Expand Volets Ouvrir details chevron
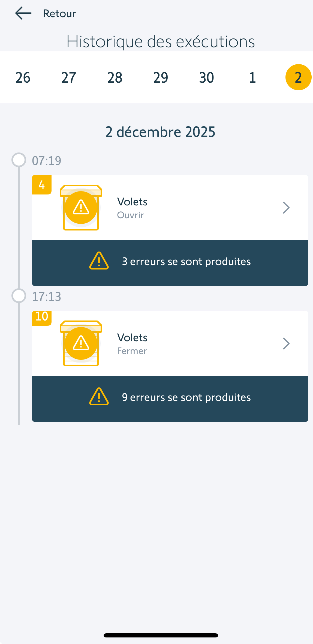This screenshot has height=644, width=313. [286, 208]
